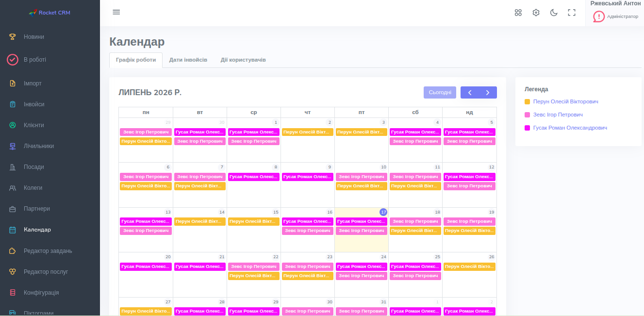Click the Партнери briefcase icon
The height and width of the screenshot is (316, 644).
click(x=13, y=209)
